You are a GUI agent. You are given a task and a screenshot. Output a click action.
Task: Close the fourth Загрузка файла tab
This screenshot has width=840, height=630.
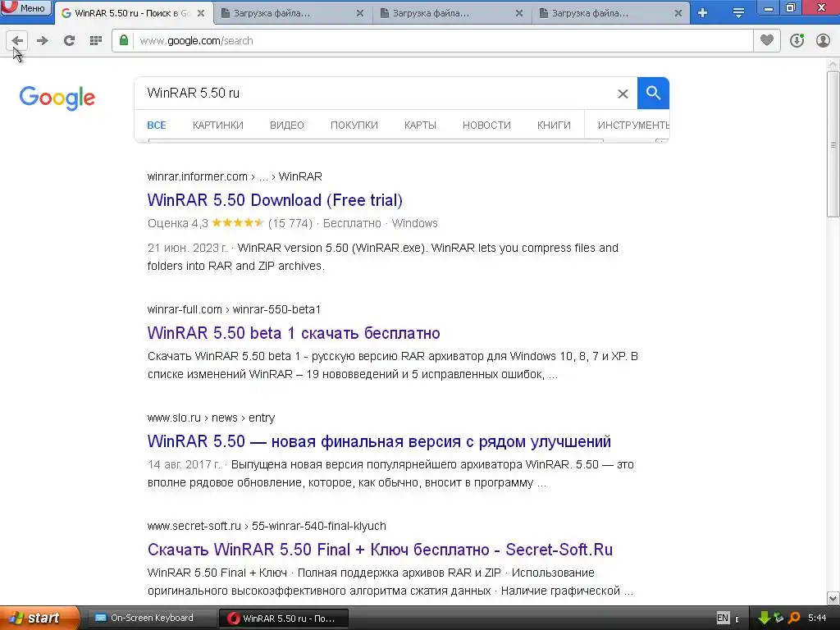point(678,13)
